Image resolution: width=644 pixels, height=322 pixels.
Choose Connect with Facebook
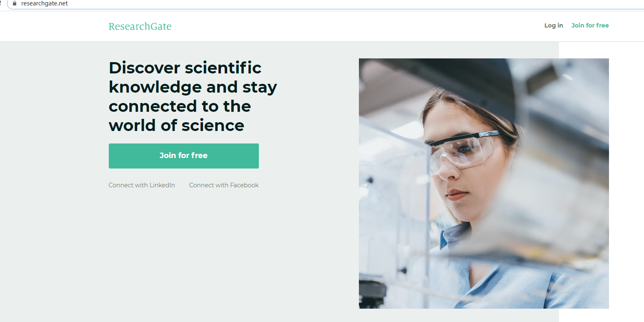tap(224, 185)
